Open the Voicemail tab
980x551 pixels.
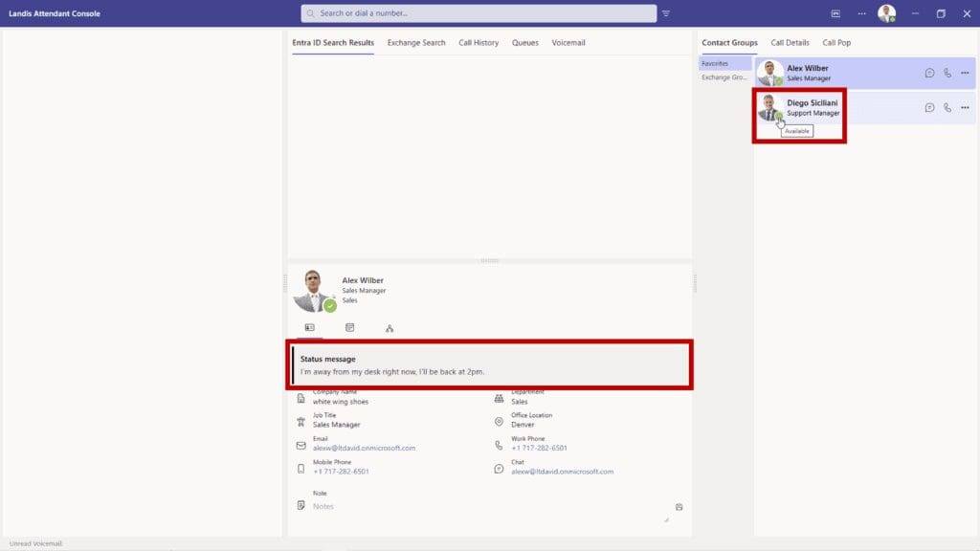pyautogui.click(x=567, y=42)
